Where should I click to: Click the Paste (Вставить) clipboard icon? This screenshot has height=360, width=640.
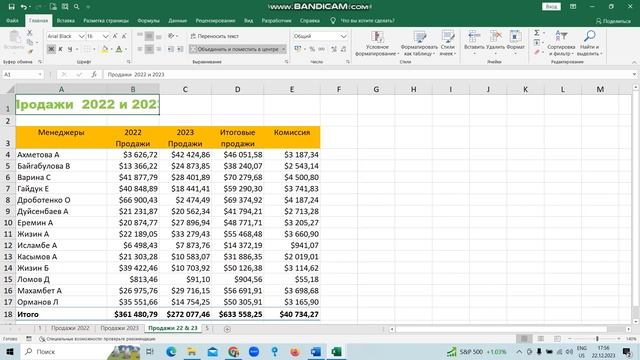pos(15,40)
